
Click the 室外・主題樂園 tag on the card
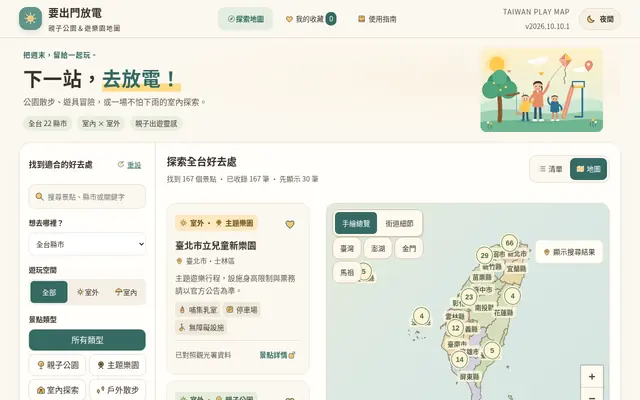point(216,223)
